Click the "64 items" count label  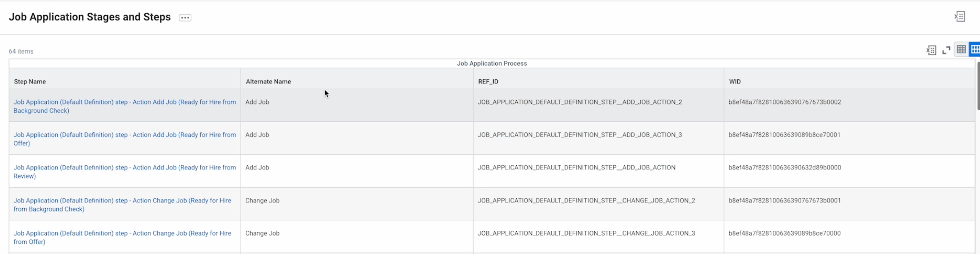click(x=21, y=51)
